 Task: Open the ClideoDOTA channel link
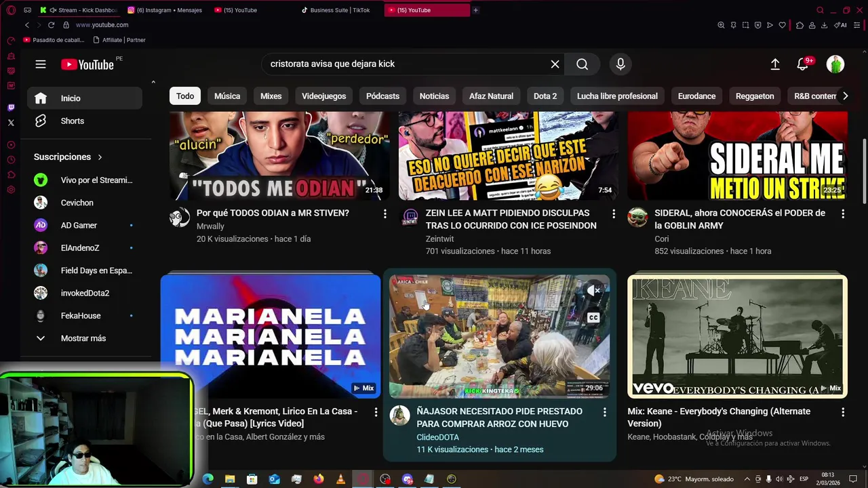point(437,437)
